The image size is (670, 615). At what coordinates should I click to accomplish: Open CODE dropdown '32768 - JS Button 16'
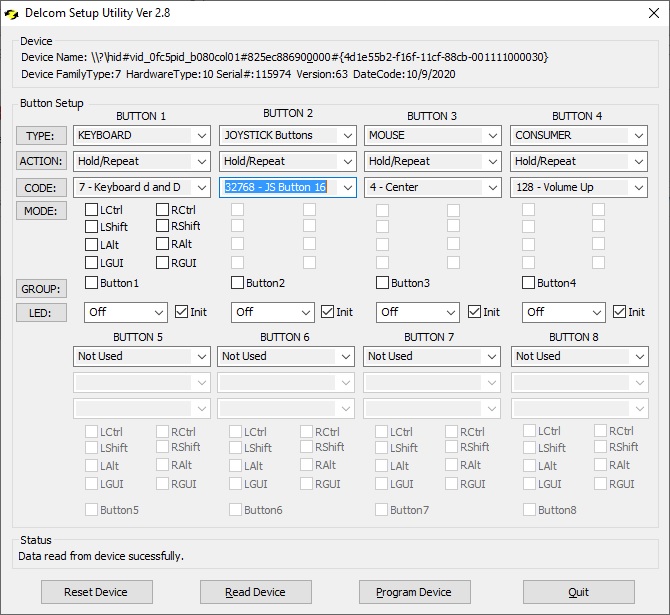coord(288,187)
